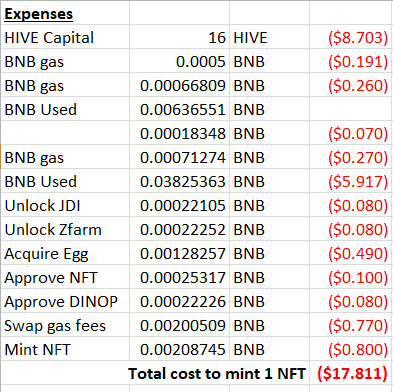Select the Mint NFT label cell
This screenshot has height=392, width=393.
65,349
